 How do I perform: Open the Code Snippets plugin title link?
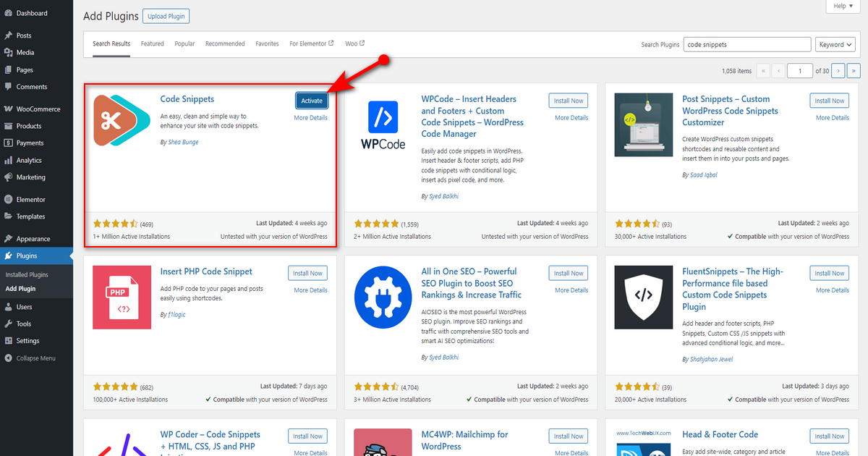[187, 99]
